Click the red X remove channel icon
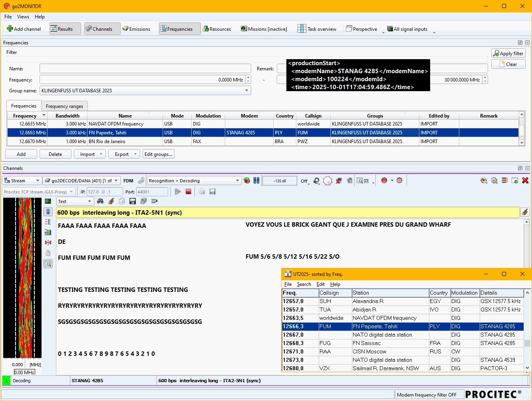This screenshot has height=401, width=532. click(525, 181)
